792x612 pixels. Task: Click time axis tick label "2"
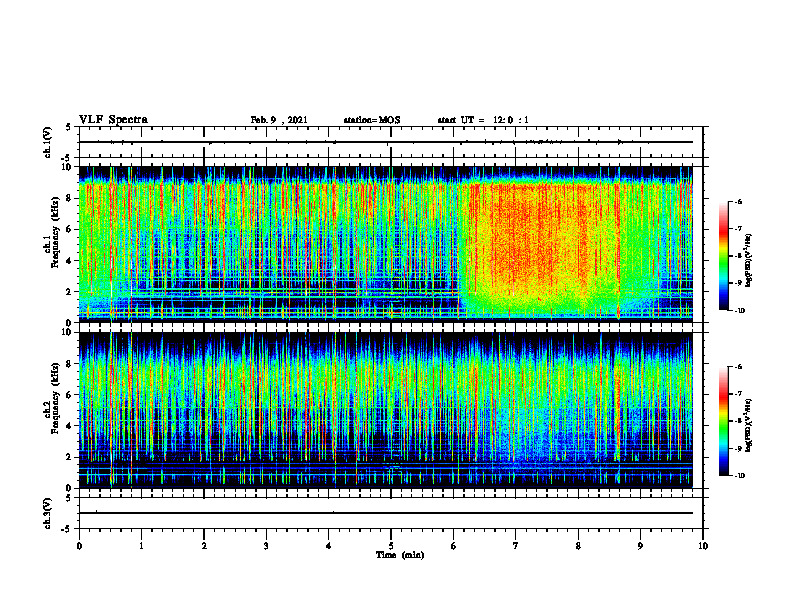coord(204,546)
